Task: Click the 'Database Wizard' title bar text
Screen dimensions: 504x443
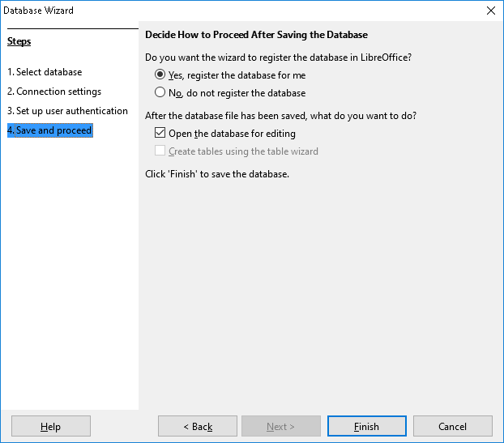Action: click(38, 11)
